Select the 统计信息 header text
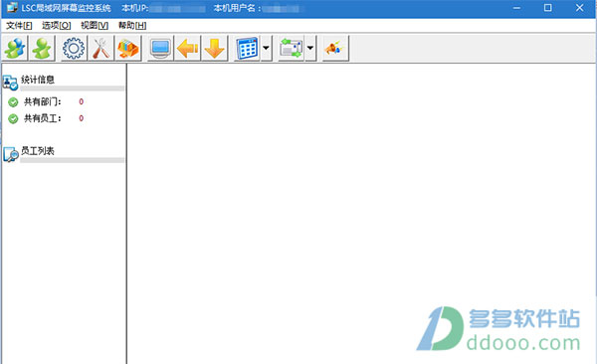 tap(38, 80)
